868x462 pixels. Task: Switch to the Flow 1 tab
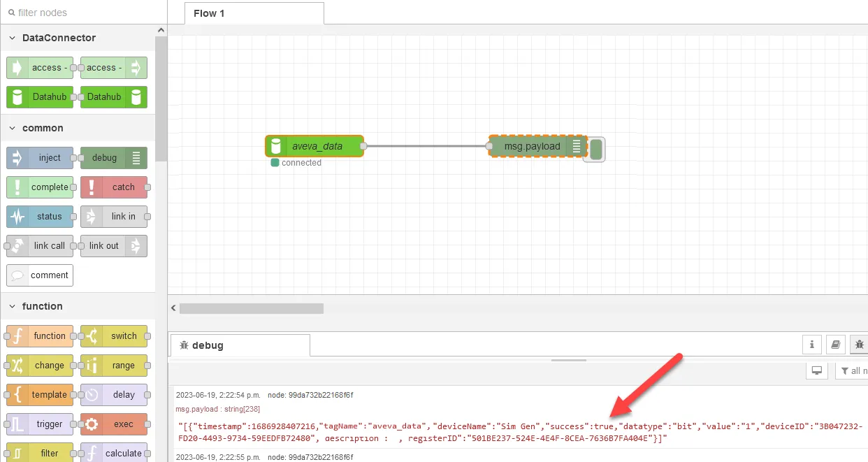[x=254, y=13]
